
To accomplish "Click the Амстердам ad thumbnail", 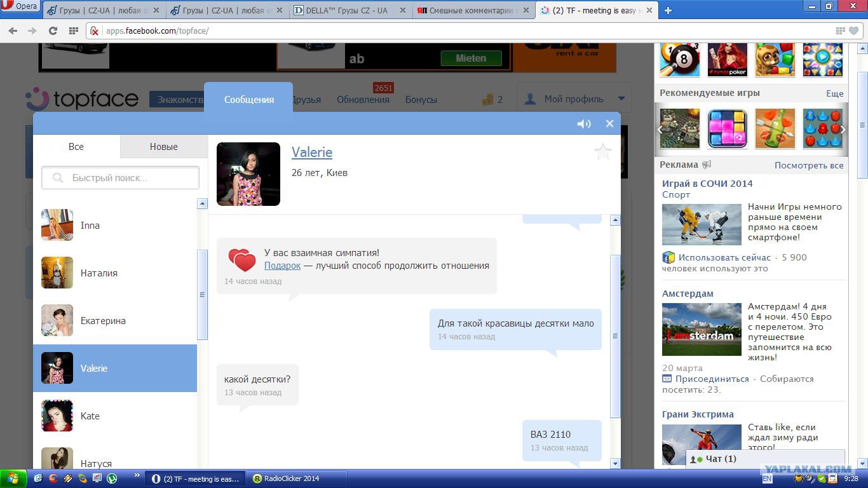I will coord(702,329).
